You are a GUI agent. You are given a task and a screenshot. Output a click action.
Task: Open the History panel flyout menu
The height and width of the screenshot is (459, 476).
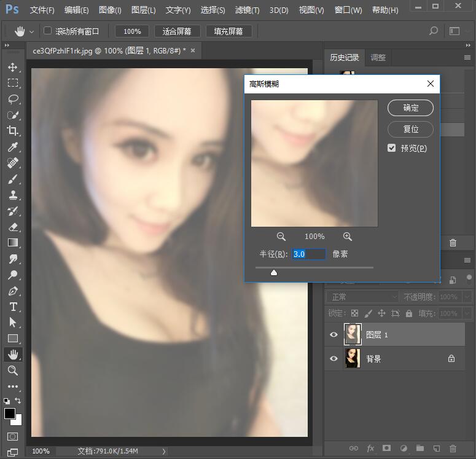[467, 57]
